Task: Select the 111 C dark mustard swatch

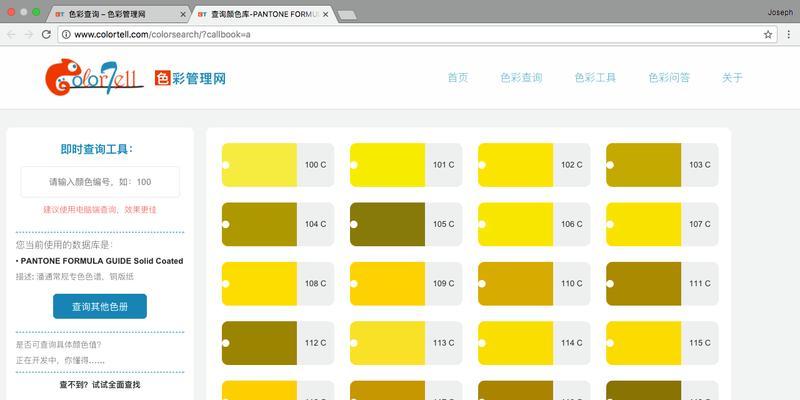Action: [662, 284]
